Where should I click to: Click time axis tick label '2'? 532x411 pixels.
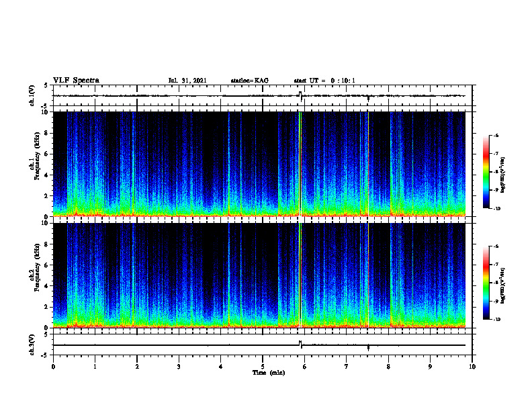[x=137, y=367]
